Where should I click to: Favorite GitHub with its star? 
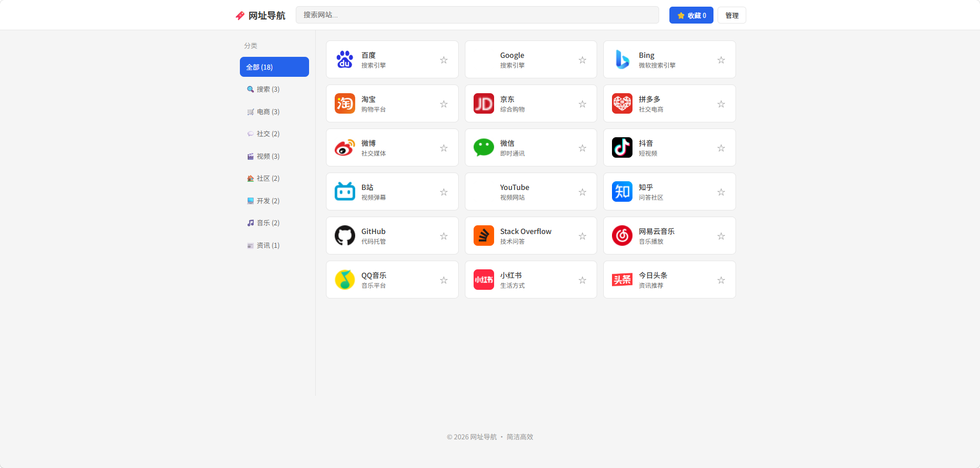[444, 236]
